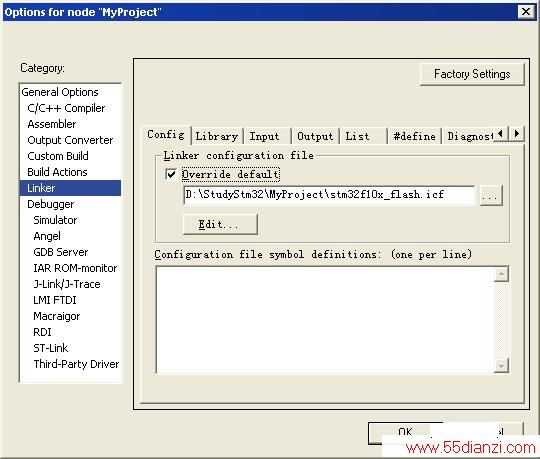
Task: Select Output Converter category
Action: pyautogui.click(x=70, y=140)
